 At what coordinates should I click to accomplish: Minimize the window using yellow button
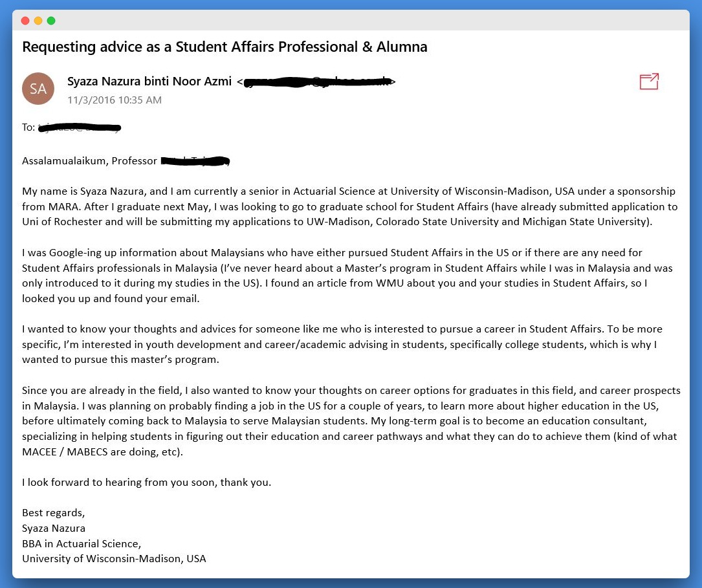click(38, 21)
